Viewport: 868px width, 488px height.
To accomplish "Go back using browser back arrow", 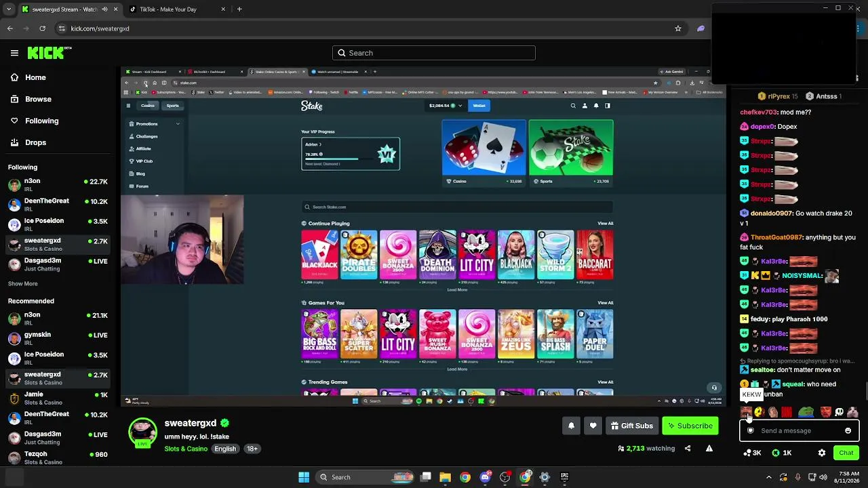I will pos(10,28).
